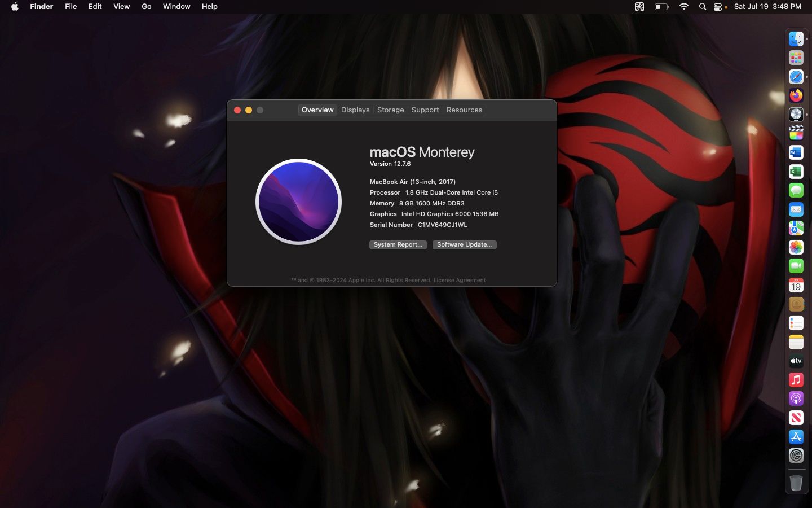Close the About This Mac window
The height and width of the screenshot is (508, 812).
point(237,110)
